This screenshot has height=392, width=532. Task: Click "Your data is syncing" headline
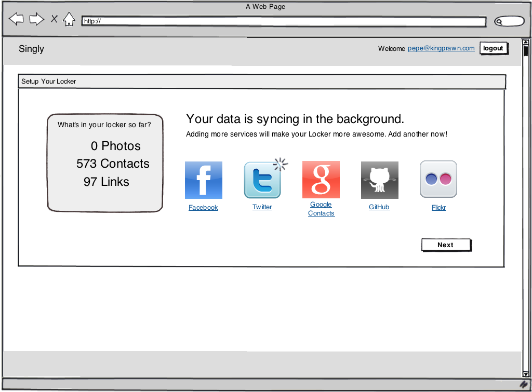[x=295, y=119]
